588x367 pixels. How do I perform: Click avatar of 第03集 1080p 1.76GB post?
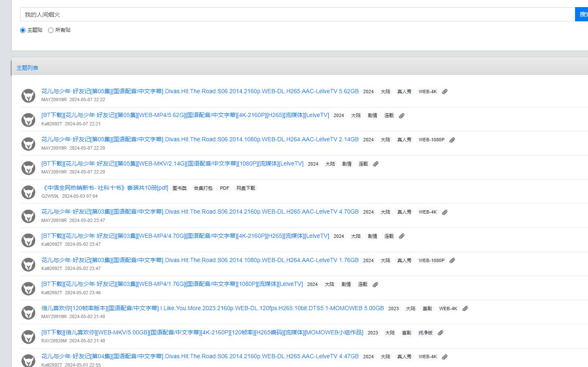click(28, 265)
